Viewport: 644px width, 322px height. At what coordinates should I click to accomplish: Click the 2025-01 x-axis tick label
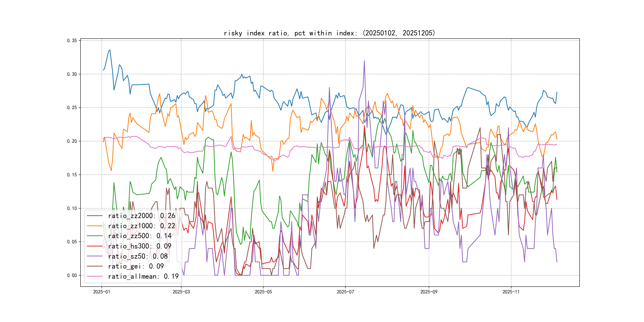[102, 292]
